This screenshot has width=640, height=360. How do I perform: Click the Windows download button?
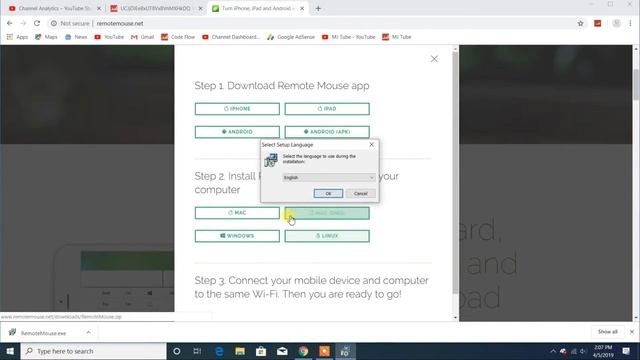coord(237,236)
